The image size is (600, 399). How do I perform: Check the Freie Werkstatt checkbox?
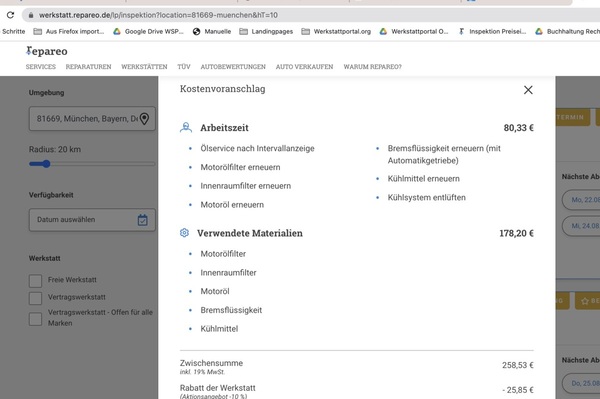pos(36,280)
